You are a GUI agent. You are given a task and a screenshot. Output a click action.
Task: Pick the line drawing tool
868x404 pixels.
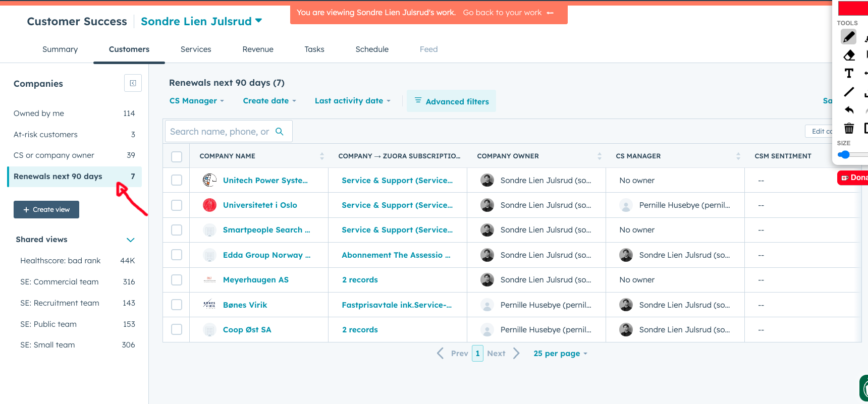click(x=849, y=92)
